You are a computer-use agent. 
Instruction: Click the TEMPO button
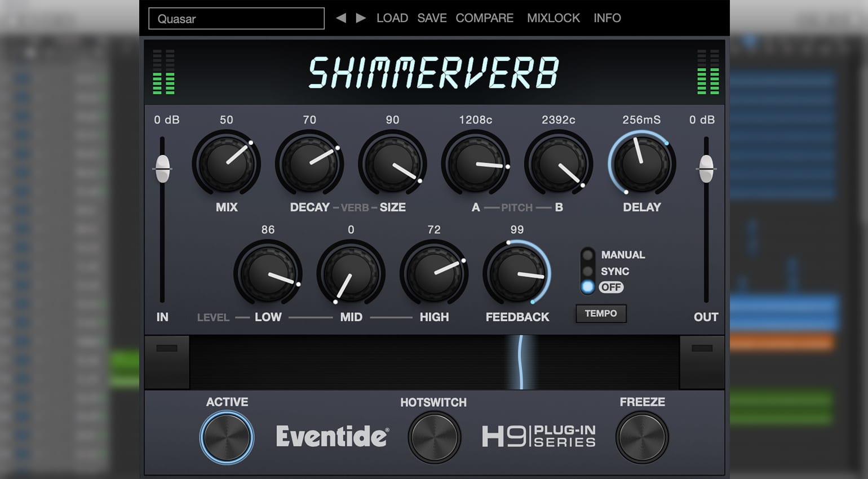click(x=601, y=313)
